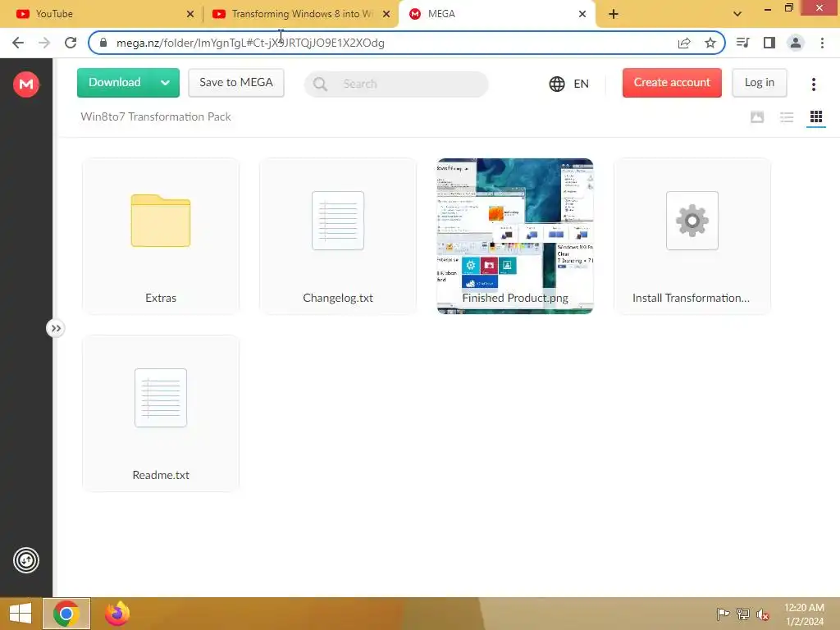Open a new browser tab
This screenshot has height=630, width=840.
pyautogui.click(x=614, y=14)
